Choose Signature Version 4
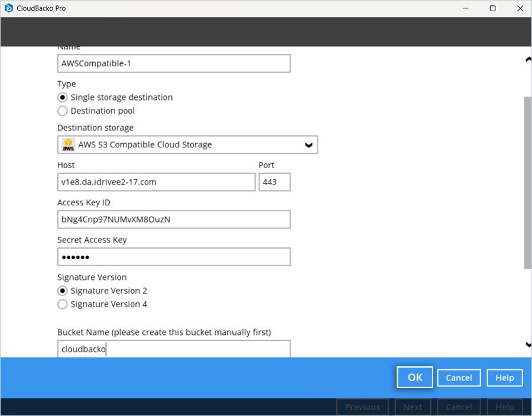The width and height of the screenshot is (532, 416). click(x=63, y=304)
